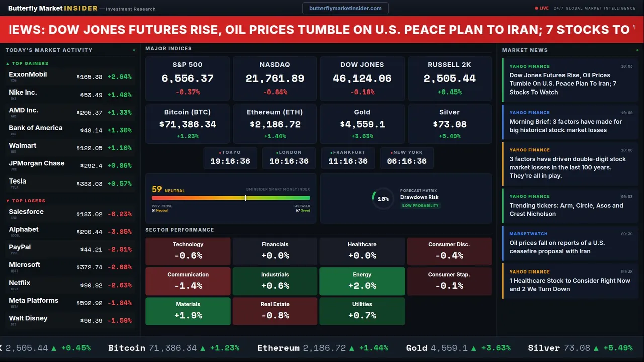This screenshot has height=362, width=644.
Task: Click the butterflymarketinsider.com address field
Action: coord(346,8)
